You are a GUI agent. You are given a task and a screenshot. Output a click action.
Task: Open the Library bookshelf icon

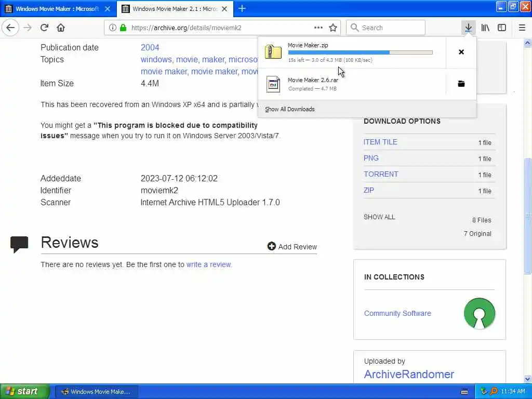coord(485,28)
